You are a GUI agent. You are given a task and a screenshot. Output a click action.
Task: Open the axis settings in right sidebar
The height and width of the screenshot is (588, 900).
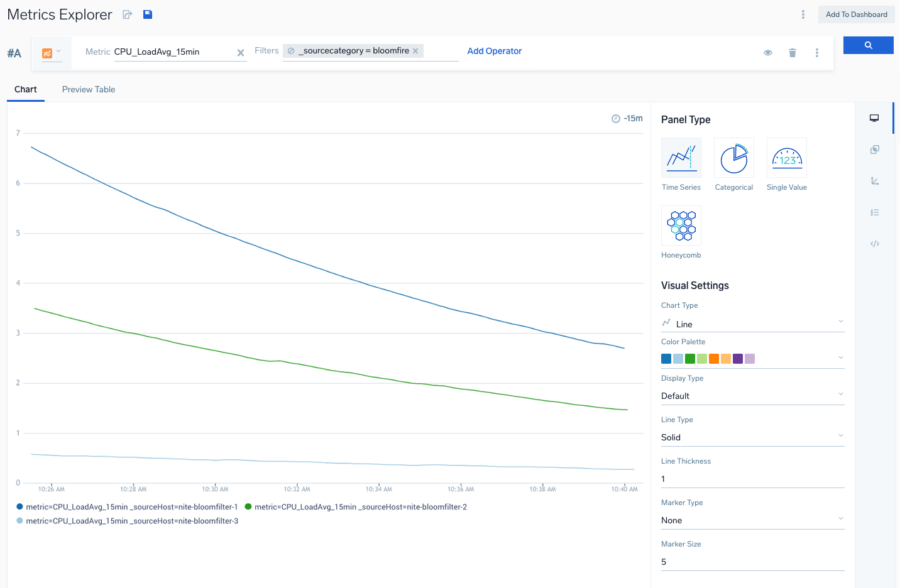tap(874, 181)
